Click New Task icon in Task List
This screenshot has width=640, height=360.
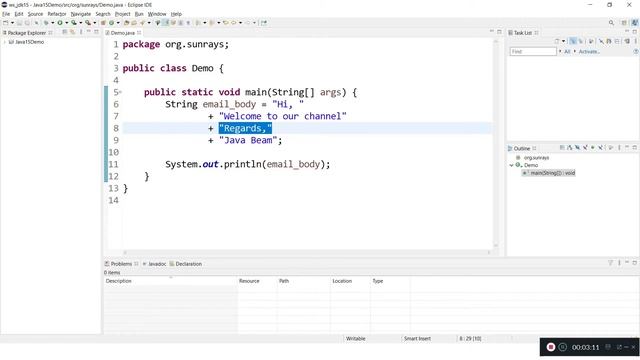point(557,41)
